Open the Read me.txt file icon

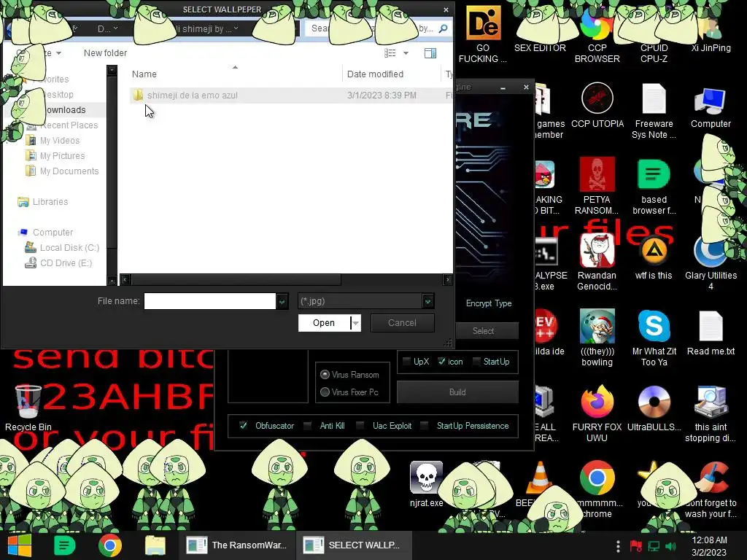[x=711, y=327]
